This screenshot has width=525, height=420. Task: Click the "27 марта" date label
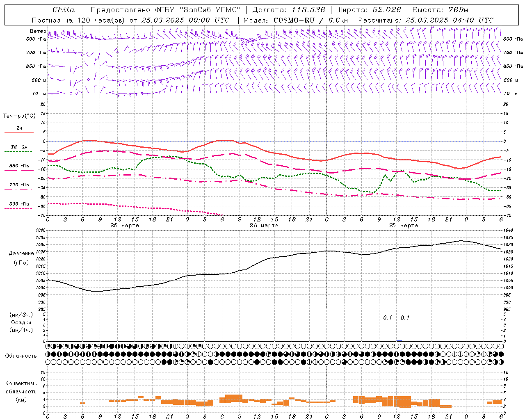[404, 226]
